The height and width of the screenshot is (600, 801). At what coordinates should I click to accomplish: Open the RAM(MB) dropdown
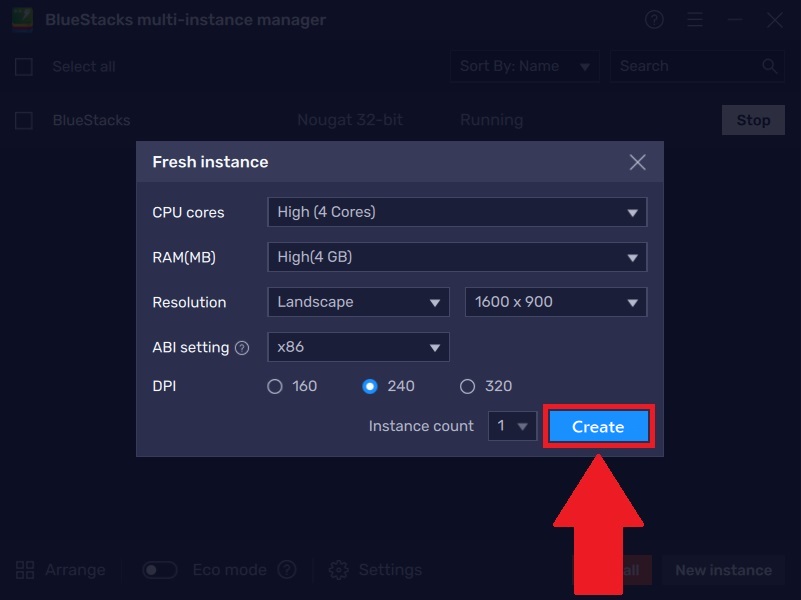coord(457,257)
